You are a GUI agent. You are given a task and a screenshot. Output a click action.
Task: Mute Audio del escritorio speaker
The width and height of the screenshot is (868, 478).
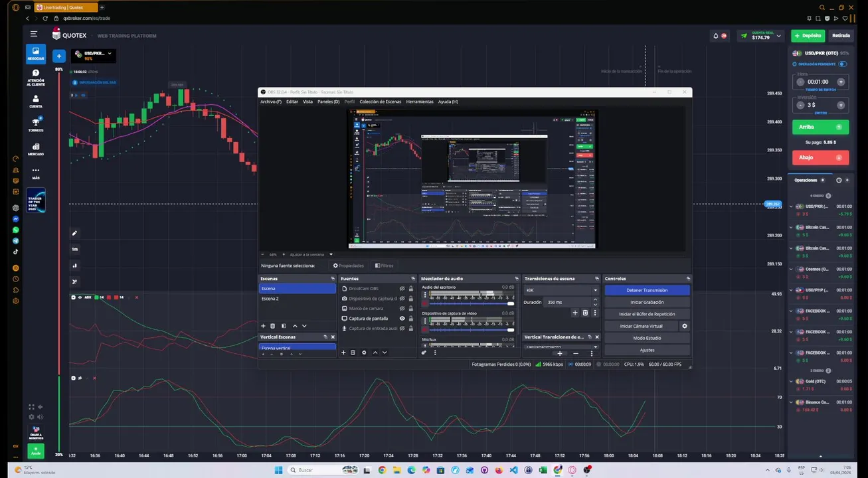pos(425,303)
